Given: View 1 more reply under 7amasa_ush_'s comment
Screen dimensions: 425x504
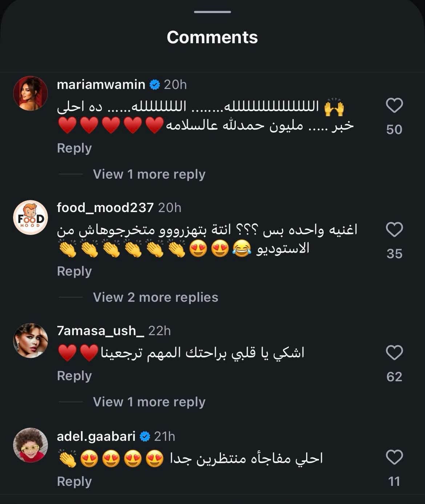Looking at the screenshot, I should click(149, 402).
